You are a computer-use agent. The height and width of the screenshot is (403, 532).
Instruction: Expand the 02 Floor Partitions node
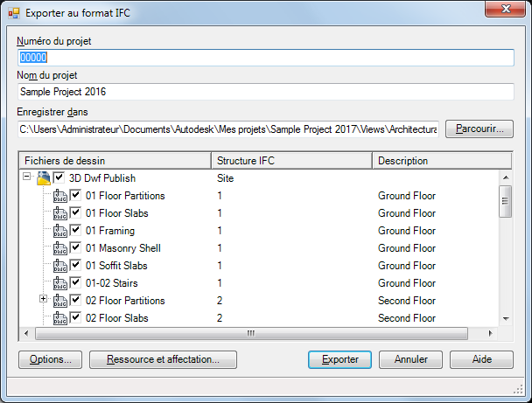pyautogui.click(x=43, y=301)
